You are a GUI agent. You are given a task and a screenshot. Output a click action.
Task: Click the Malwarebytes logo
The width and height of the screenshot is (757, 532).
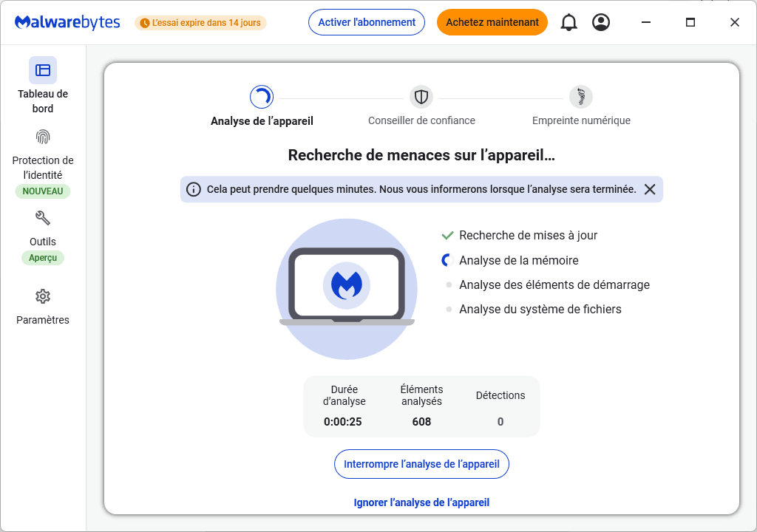tap(67, 22)
